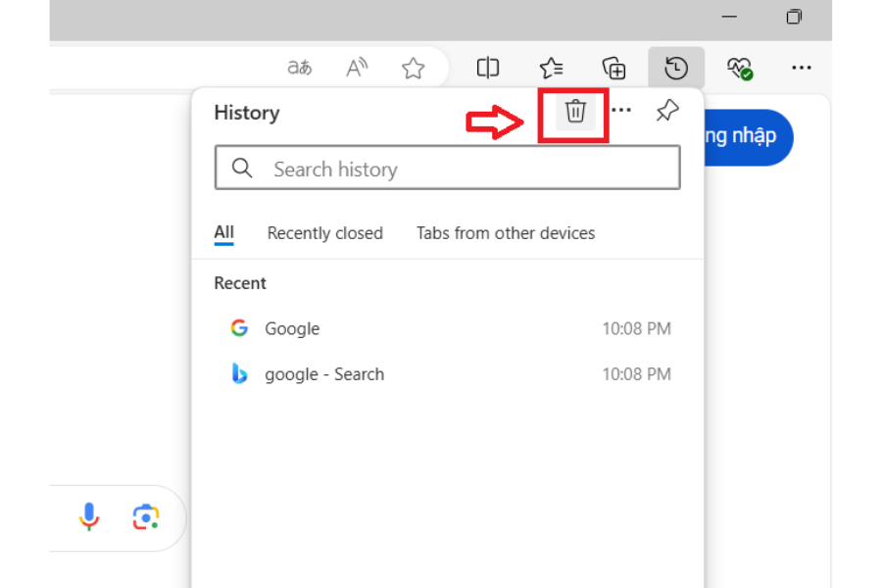Search by image with Google Lens

[x=145, y=516]
